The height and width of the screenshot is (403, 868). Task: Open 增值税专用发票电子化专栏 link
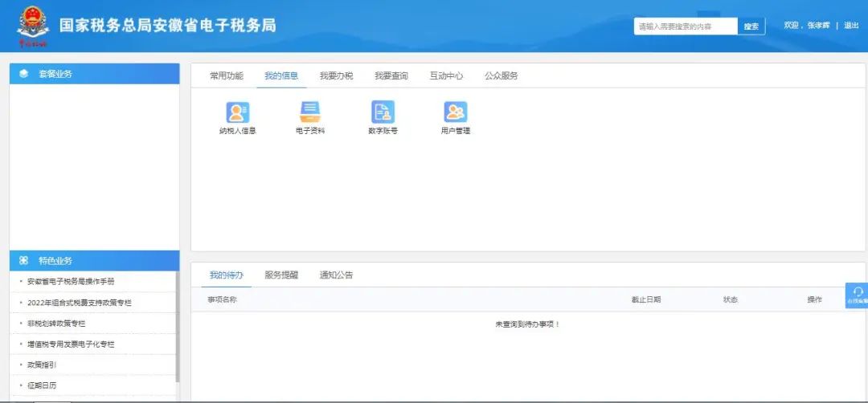point(71,344)
